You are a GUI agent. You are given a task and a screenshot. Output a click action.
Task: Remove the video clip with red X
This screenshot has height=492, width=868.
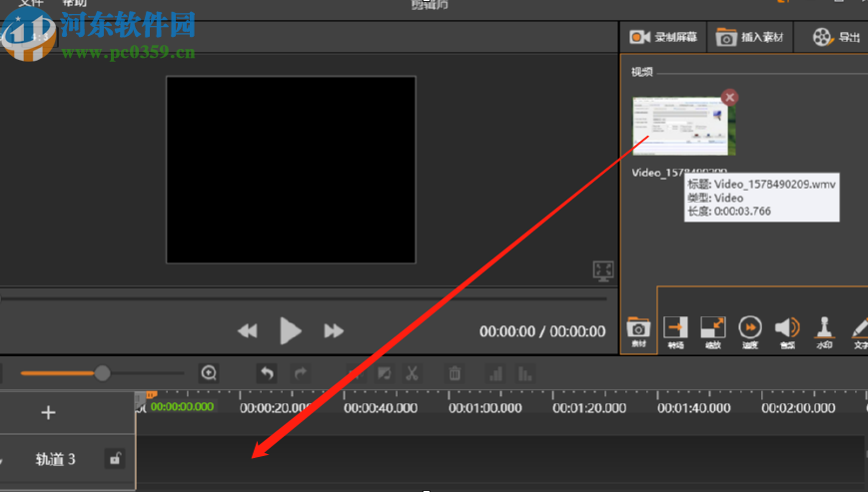pos(730,97)
